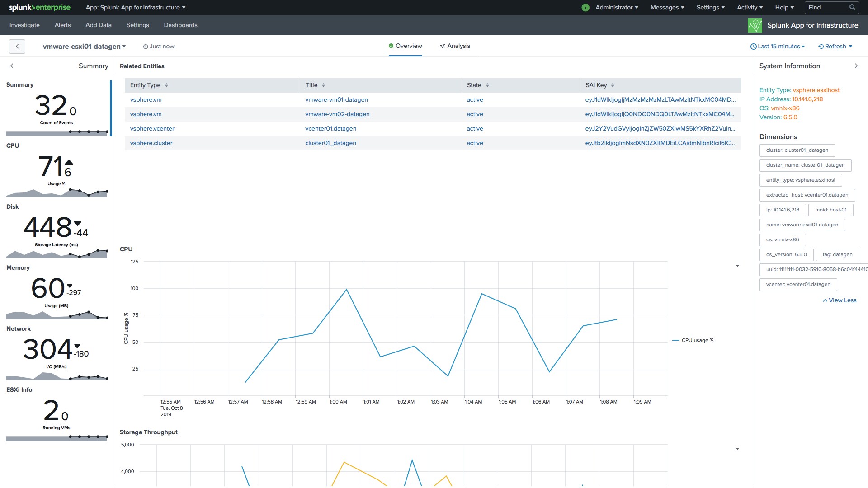The image size is (868, 488).
Task: Go to Investigate in app nav
Action: coord(24,25)
